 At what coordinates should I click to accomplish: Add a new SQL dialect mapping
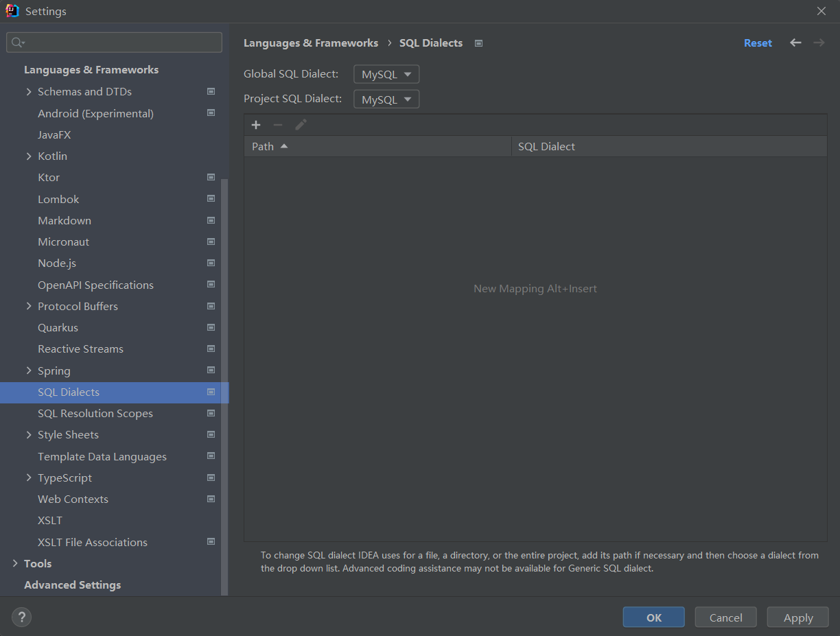click(x=256, y=125)
